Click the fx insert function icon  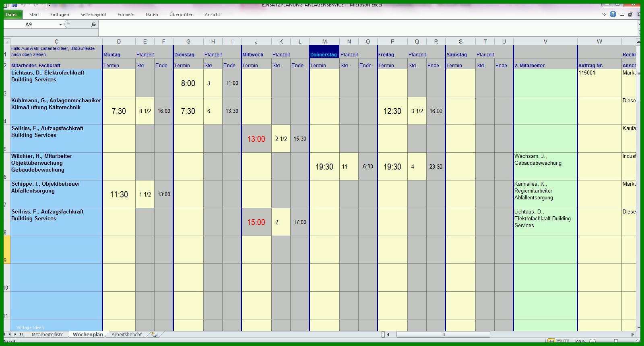(x=93, y=25)
